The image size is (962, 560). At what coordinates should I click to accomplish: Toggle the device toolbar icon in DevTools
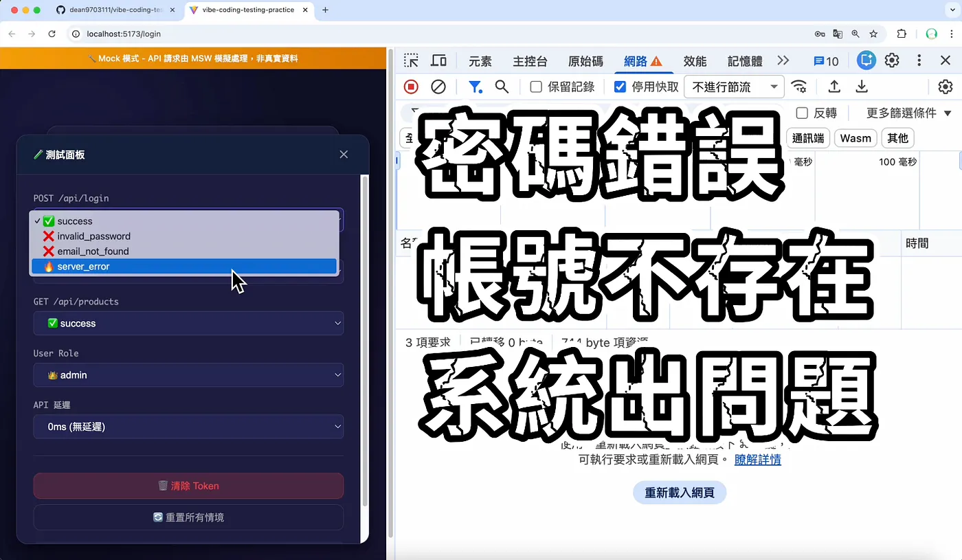pos(438,61)
